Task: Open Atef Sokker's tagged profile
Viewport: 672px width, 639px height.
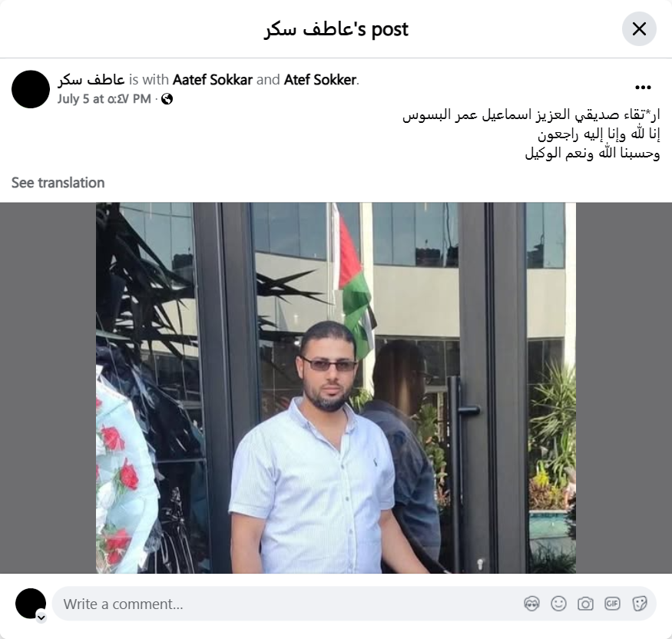Action: [320, 80]
